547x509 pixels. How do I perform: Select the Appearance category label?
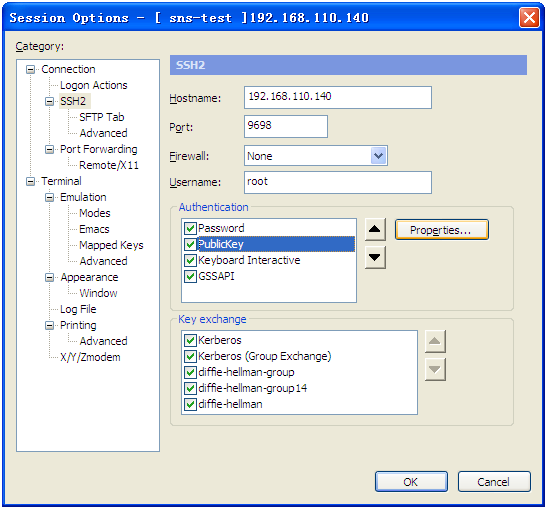tap(89, 278)
